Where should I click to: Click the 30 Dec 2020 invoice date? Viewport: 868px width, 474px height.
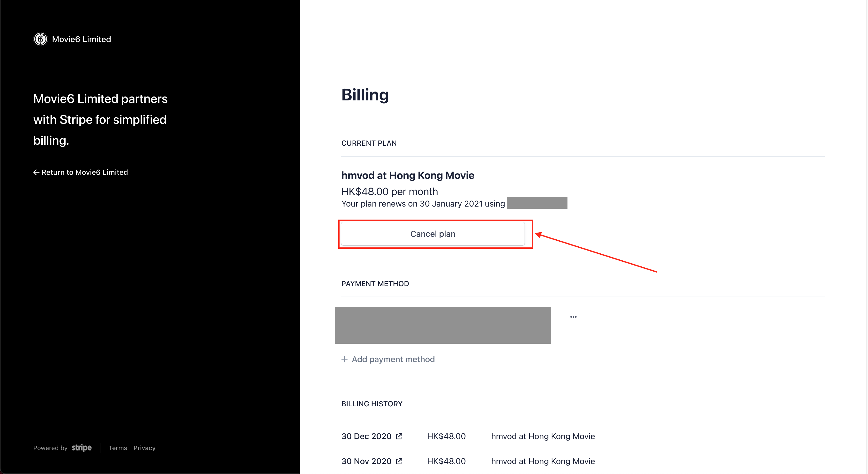coord(366,436)
